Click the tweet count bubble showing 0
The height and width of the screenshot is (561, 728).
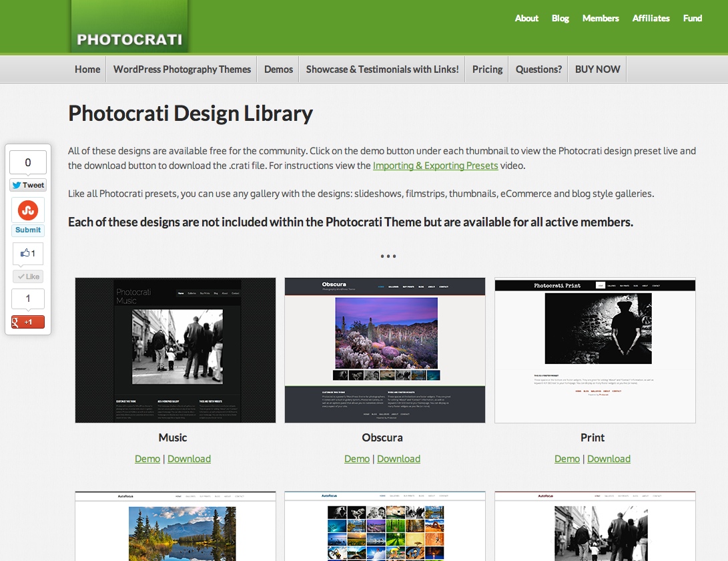pyautogui.click(x=28, y=163)
